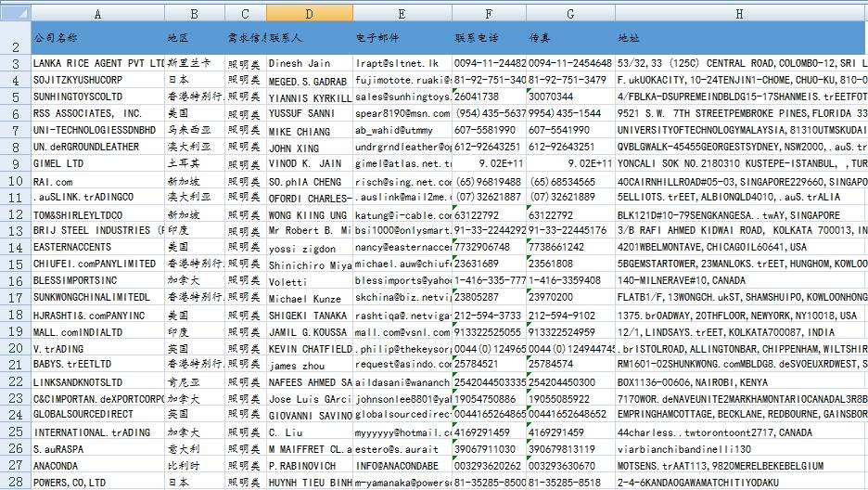
Task: Click row 27 header
Action: click(x=15, y=466)
